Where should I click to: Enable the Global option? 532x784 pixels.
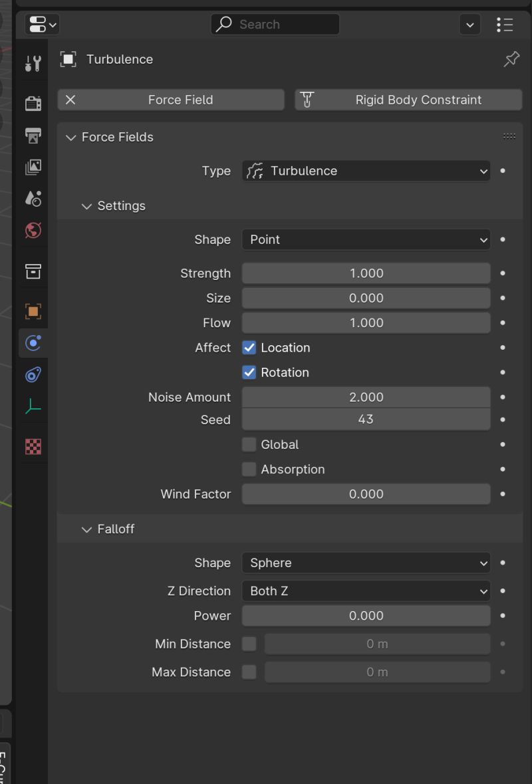coord(248,444)
